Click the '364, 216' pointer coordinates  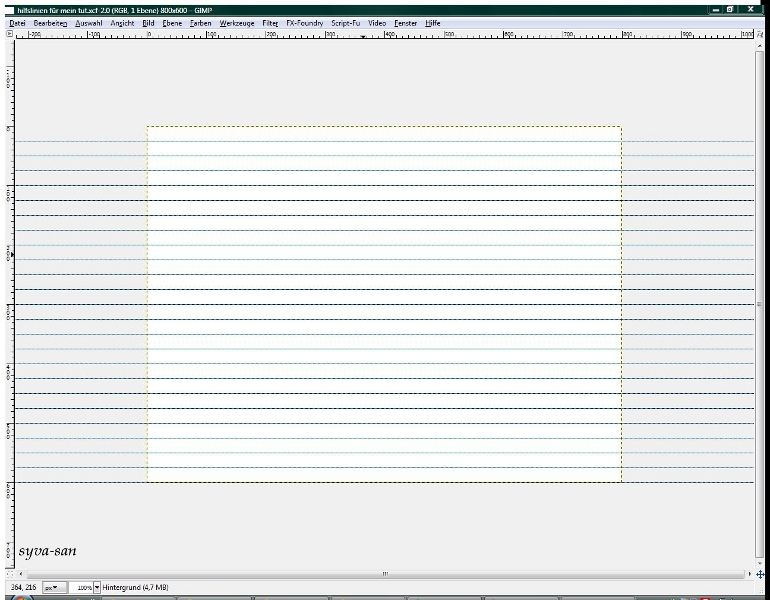(23, 587)
